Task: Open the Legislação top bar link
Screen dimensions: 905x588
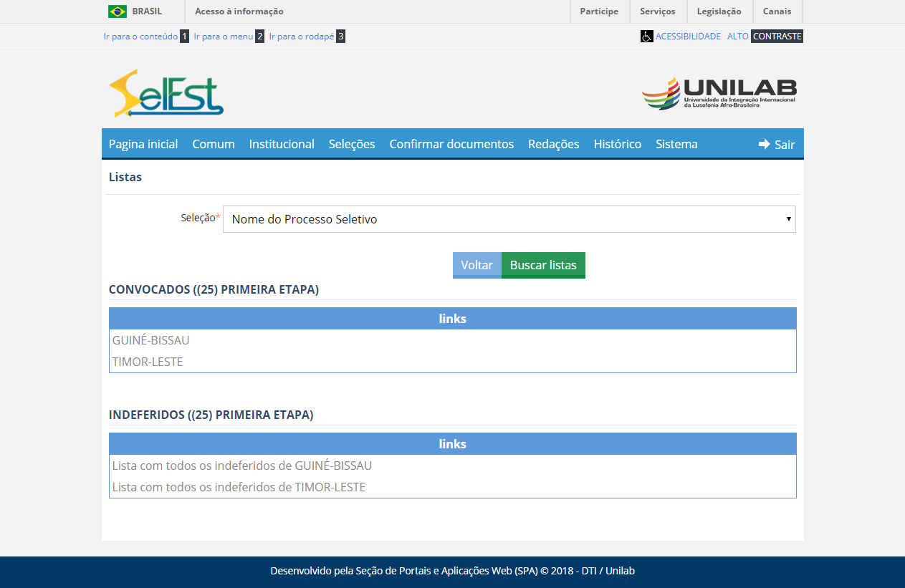Action: tap(719, 11)
